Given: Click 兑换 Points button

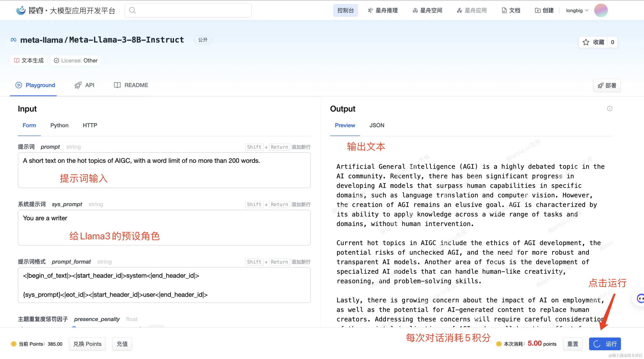Looking at the screenshot, I should tap(87, 344).
